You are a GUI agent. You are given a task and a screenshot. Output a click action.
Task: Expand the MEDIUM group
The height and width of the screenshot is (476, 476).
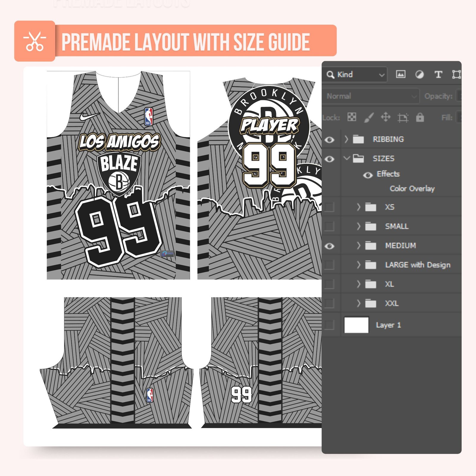click(358, 245)
